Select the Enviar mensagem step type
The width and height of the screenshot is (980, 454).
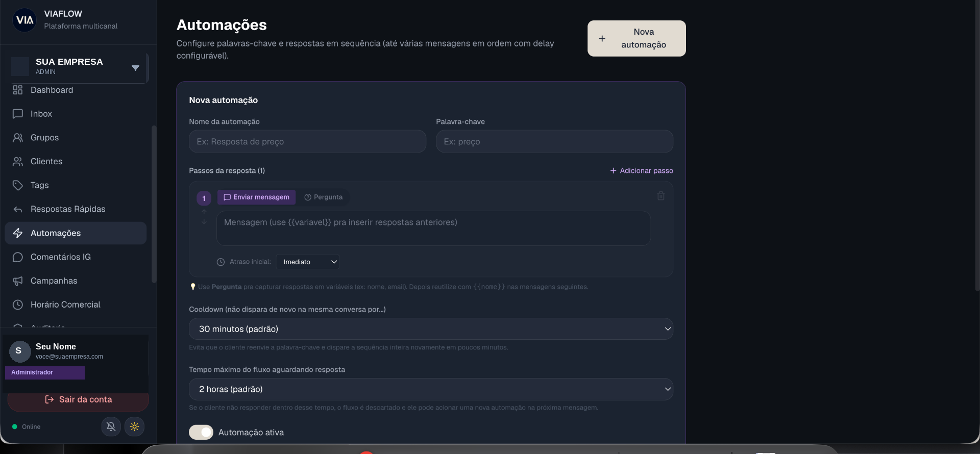click(256, 197)
